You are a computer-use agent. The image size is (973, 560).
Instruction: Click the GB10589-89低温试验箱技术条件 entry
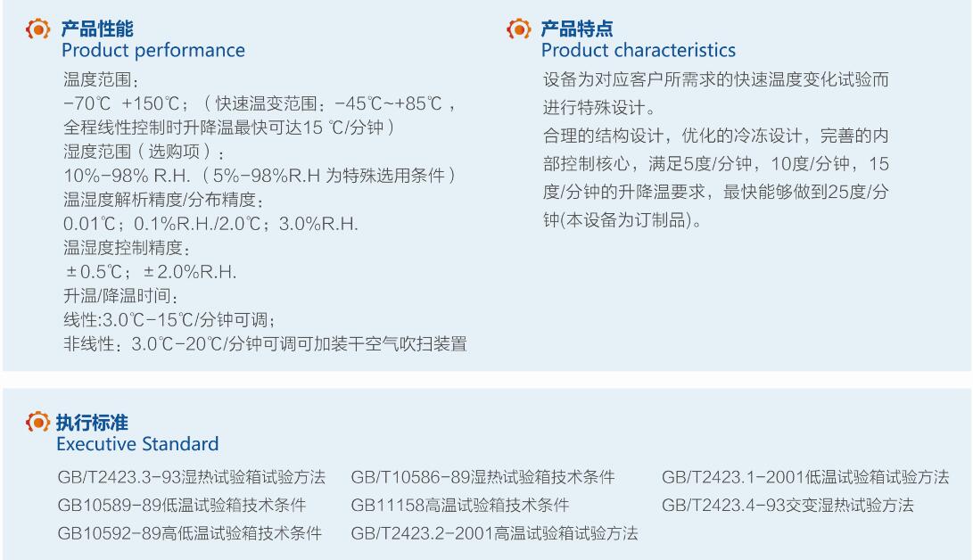(x=182, y=505)
